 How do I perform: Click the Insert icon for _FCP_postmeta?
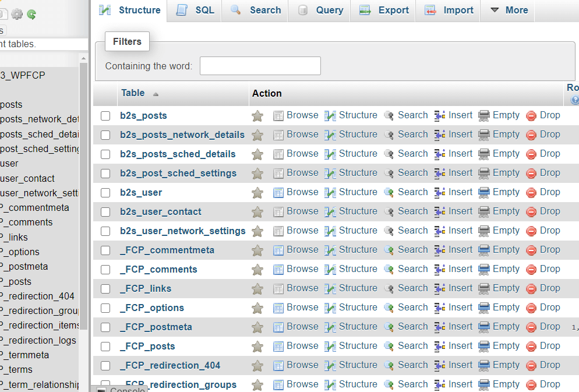(440, 327)
